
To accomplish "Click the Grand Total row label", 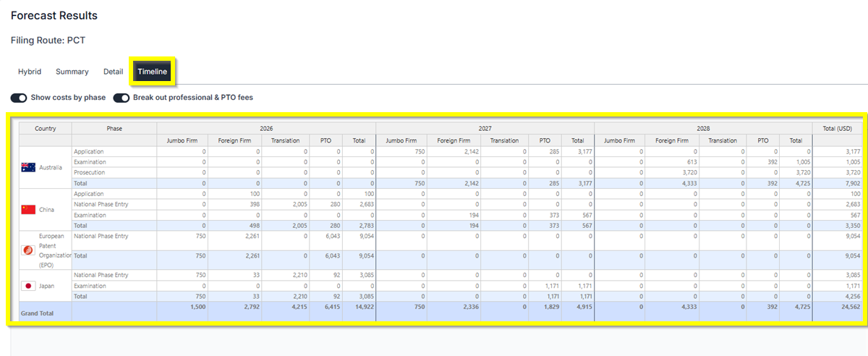I will pyautogui.click(x=38, y=313).
